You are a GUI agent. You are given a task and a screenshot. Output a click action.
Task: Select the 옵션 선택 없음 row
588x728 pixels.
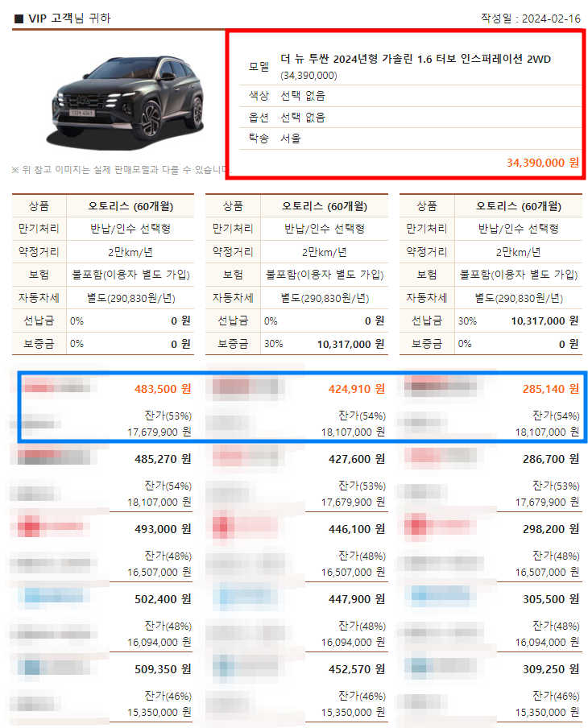point(411,117)
